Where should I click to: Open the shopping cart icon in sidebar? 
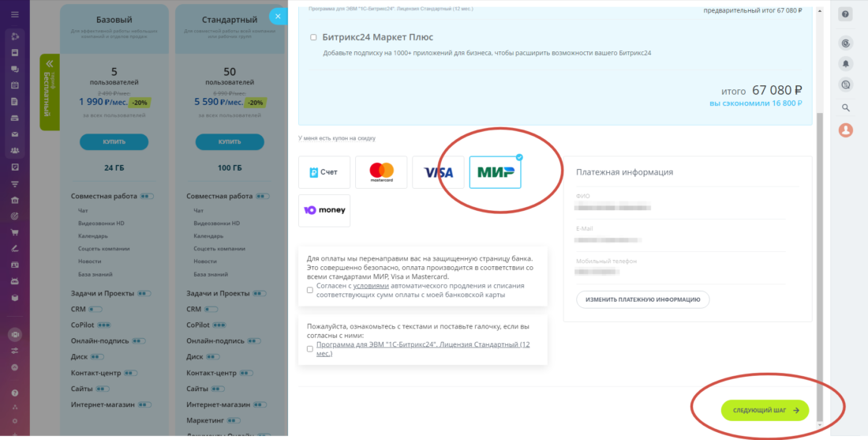tap(15, 232)
